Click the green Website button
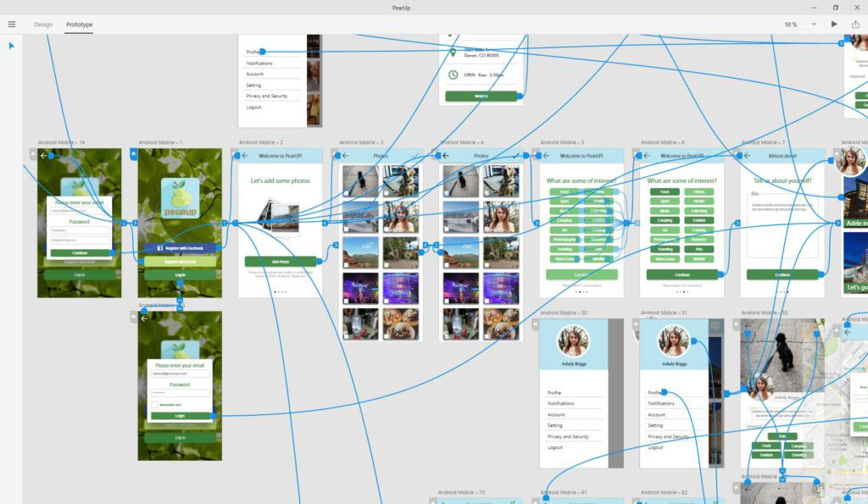Viewport: 868px width, 504px height. tap(481, 97)
